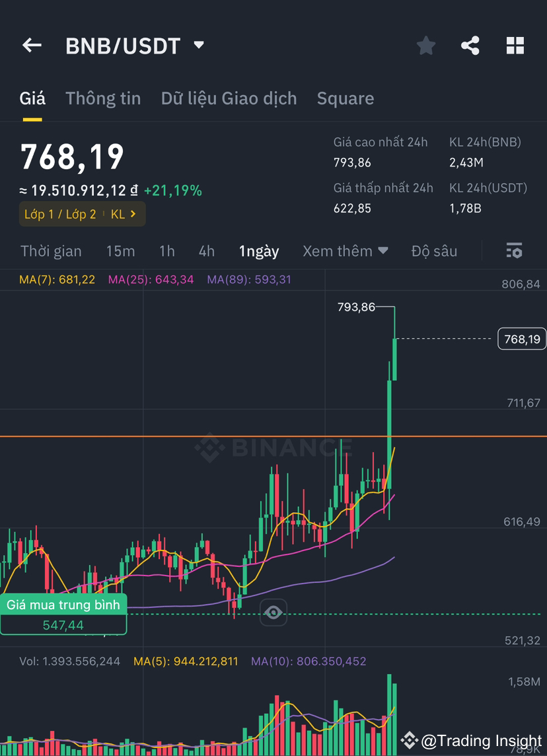The height and width of the screenshot is (756, 547).
Task: Open the Xem thêm interval dropdown
Action: click(x=345, y=251)
